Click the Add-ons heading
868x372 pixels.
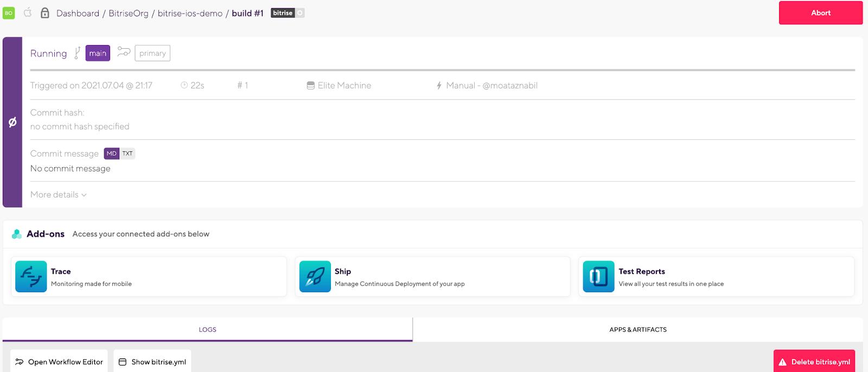46,234
